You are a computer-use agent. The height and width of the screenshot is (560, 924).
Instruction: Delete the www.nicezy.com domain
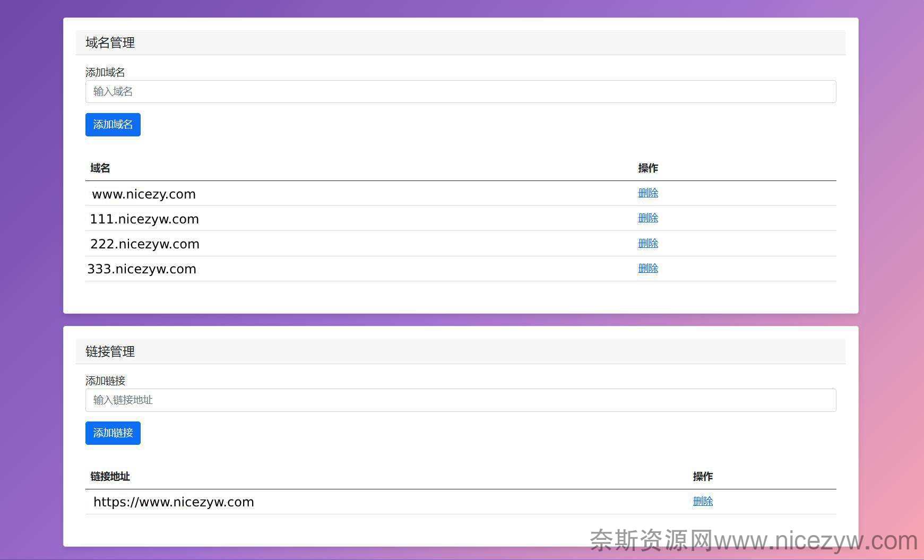click(647, 193)
